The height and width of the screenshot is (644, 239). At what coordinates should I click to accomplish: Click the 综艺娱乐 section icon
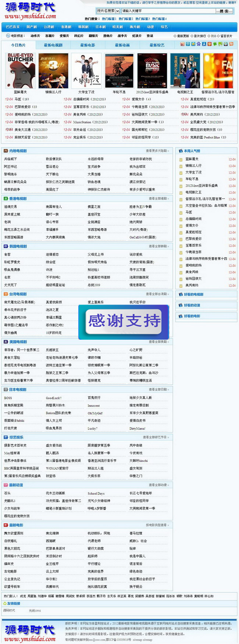[x=6, y=437]
